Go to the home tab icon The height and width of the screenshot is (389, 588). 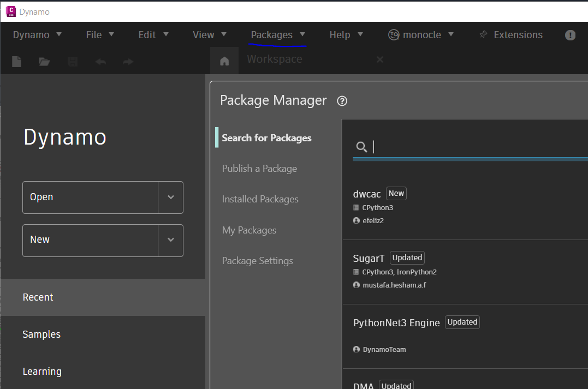pyautogui.click(x=224, y=62)
